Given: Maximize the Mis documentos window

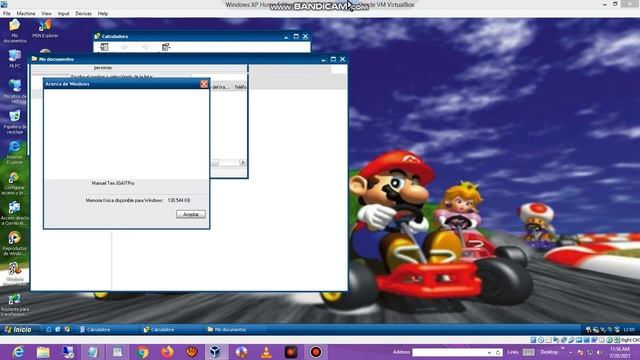Looking at the screenshot, I should [x=333, y=59].
